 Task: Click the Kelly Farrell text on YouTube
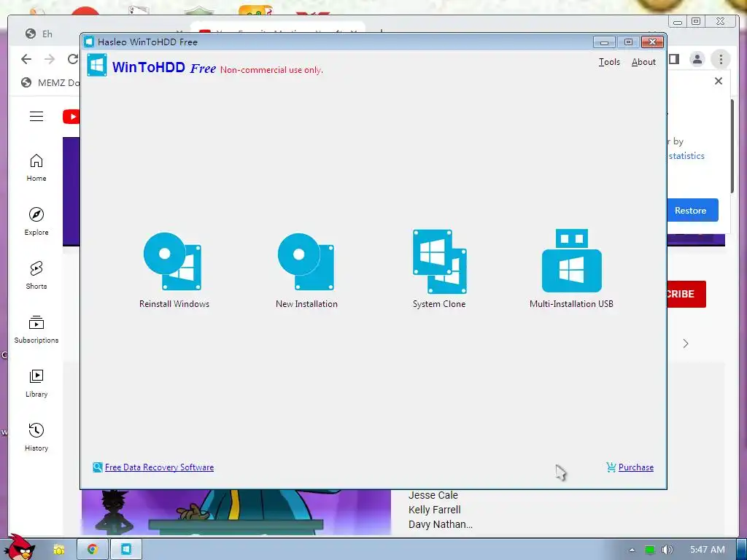(x=435, y=510)
